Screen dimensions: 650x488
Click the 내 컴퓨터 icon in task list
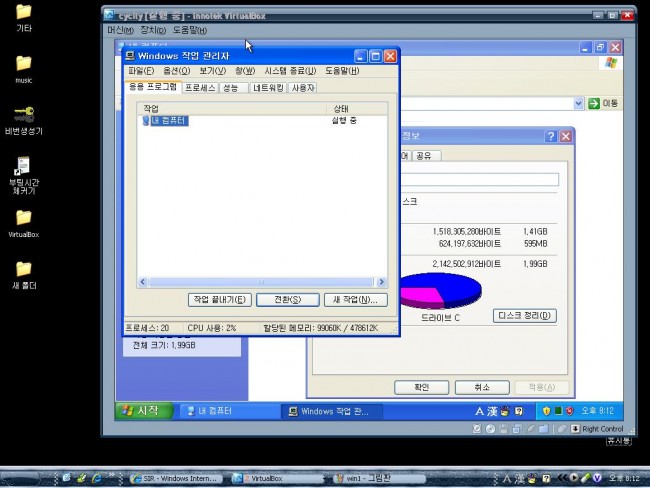(x=146, y=121)
